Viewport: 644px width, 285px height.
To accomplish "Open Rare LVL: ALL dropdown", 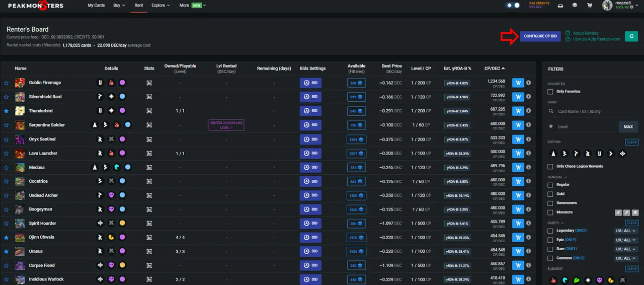I will click(626, 249).
